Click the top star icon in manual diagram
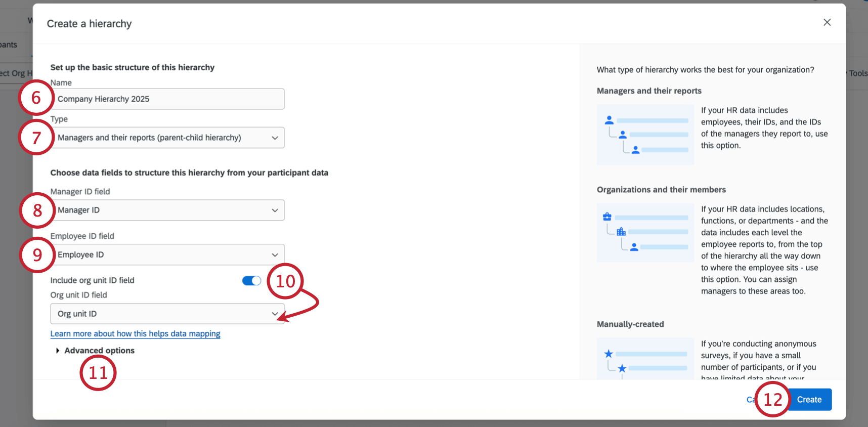The height and width of the screenshot is (427, 868). point(609,354)
